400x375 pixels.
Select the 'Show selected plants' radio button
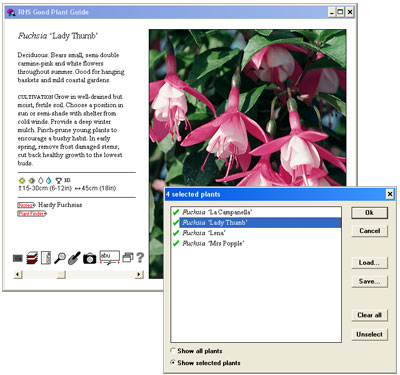pos(173,362)
